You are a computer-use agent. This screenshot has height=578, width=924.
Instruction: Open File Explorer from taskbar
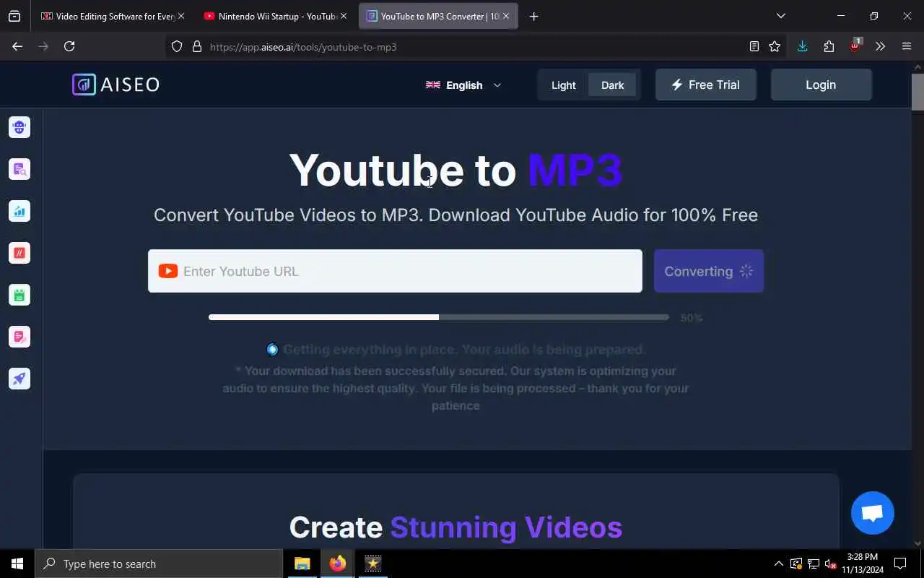coord(302,564)
